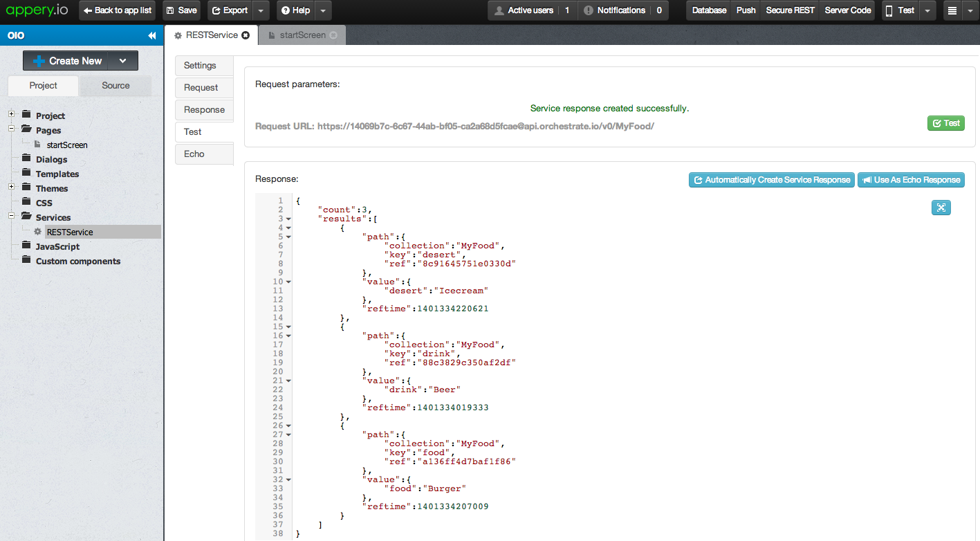Open the Export dropdown arrow
This screenshot has height=541, width=980.
pos(260,10)
